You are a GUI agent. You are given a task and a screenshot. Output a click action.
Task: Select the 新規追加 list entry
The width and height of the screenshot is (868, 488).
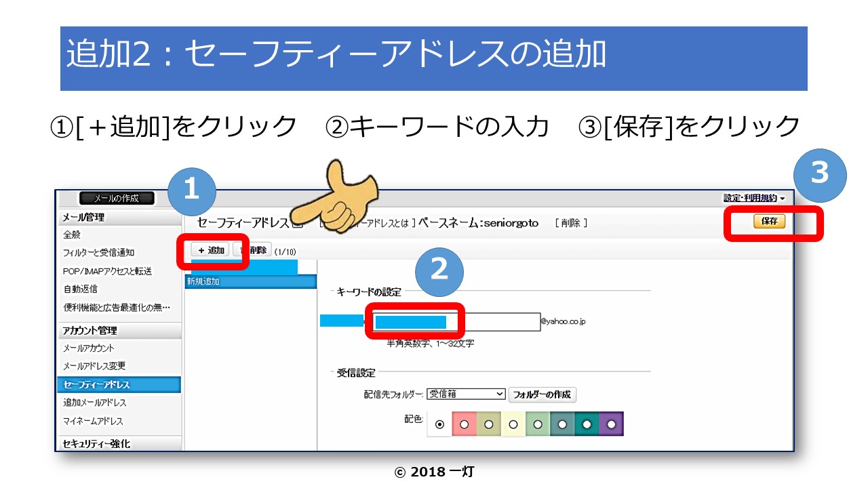[x=251, y=282]
